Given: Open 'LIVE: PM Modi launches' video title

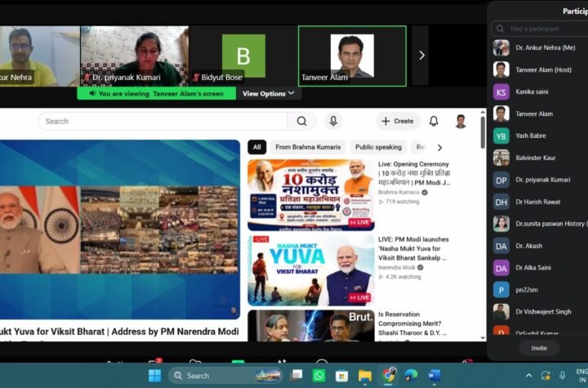Looking at the screenshot, I should pos(413,248).
